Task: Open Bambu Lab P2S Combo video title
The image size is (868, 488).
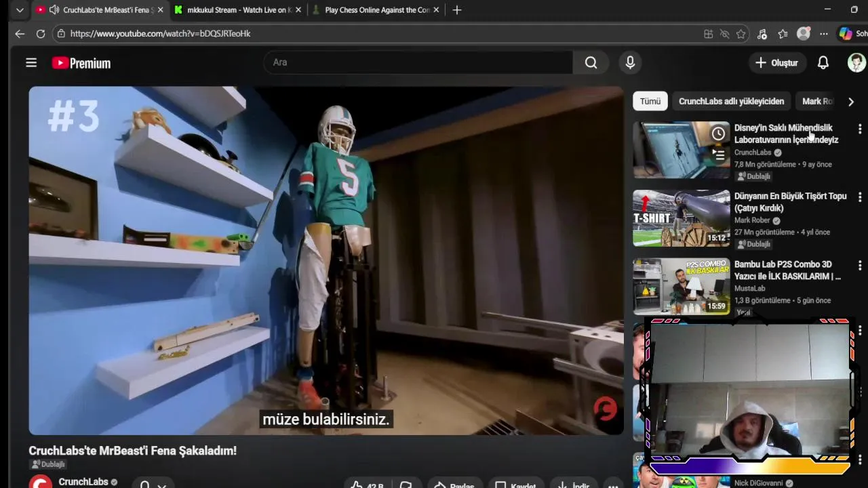Action: click(x=787, y=270)
